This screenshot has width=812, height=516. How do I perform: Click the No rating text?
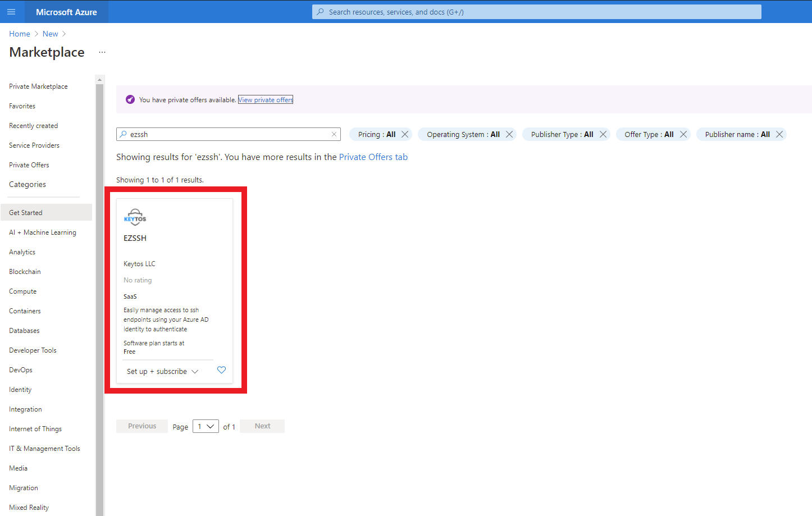pos(138,280)
